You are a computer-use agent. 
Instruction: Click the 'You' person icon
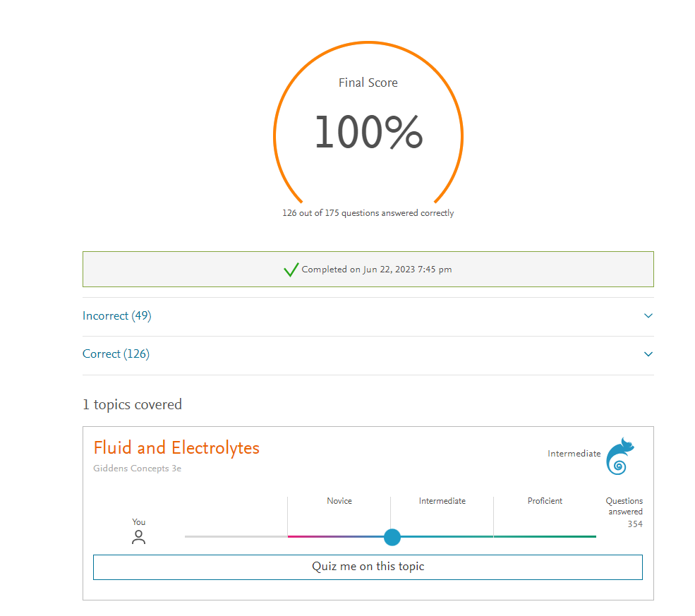coord(138,538)
